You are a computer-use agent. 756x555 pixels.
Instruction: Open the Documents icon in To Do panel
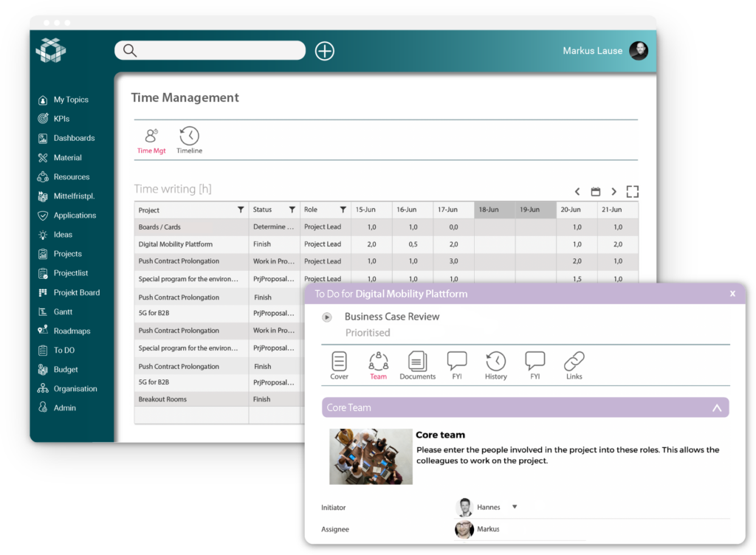(x=418, y=362)
